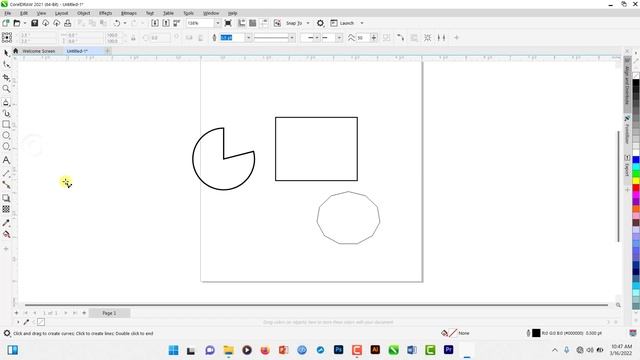Click the Undo arrow icon
Image resolution: width=640 pixels, height=360 pixels.
point(117,23)
